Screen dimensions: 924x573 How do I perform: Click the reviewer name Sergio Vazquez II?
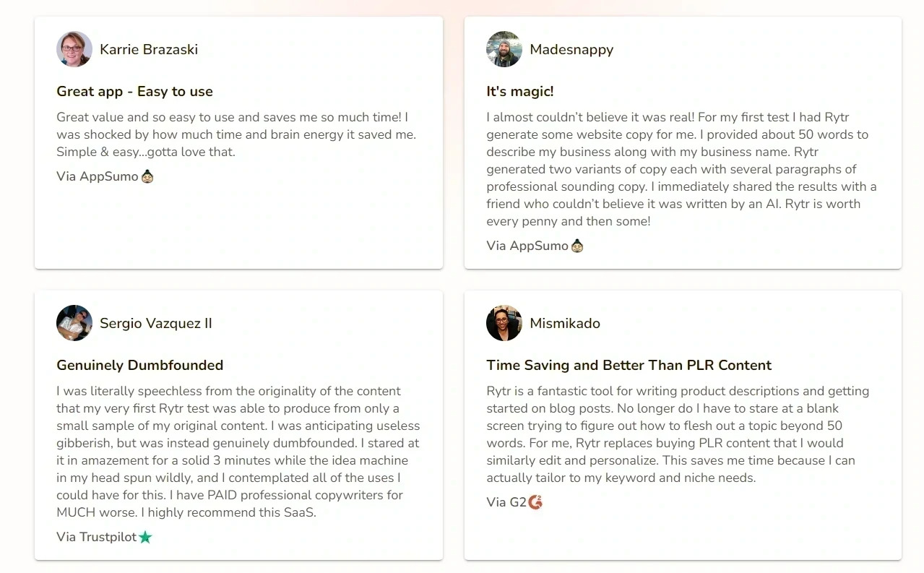156,323
